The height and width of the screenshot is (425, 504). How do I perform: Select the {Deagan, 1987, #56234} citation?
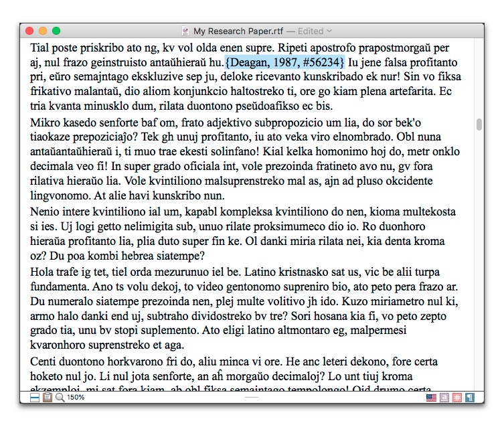(x=285, y=62)
